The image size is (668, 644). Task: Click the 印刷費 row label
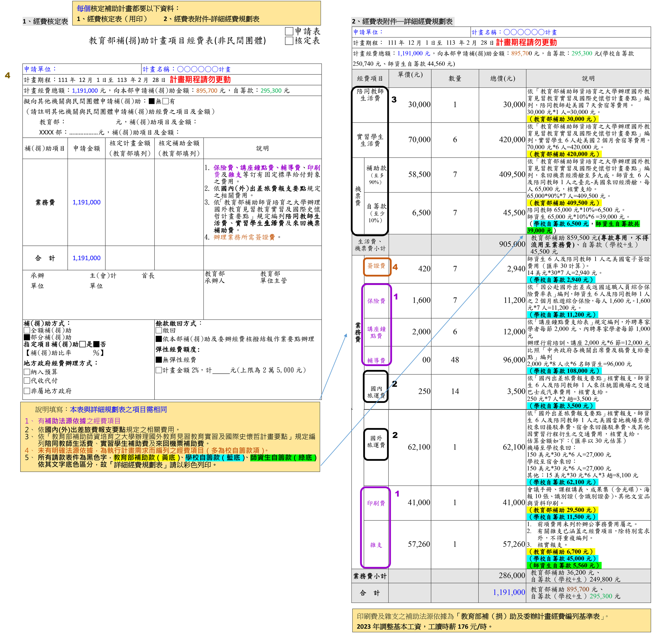pos(376,503)
